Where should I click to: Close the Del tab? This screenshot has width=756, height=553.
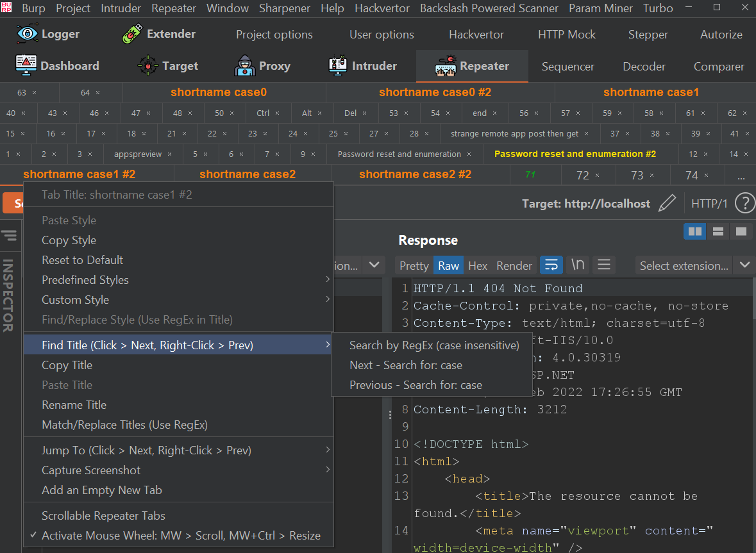[364, 113]
